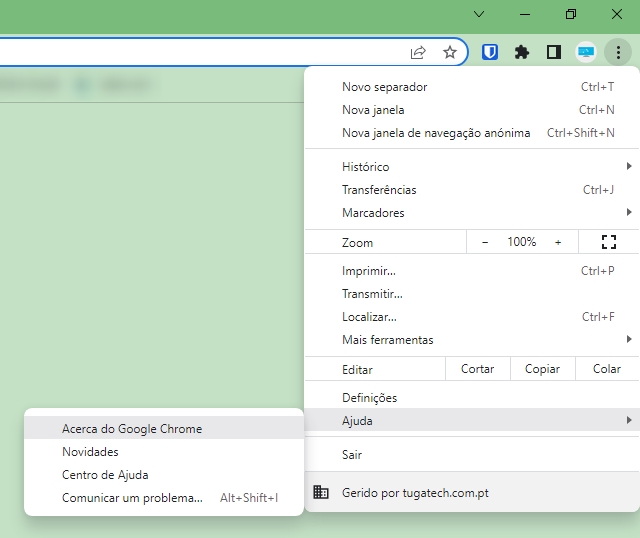The height and width of the screenshot is (538, 640).
Task: Open Centro de Ajuda
Action: click(x=164, y=475)
